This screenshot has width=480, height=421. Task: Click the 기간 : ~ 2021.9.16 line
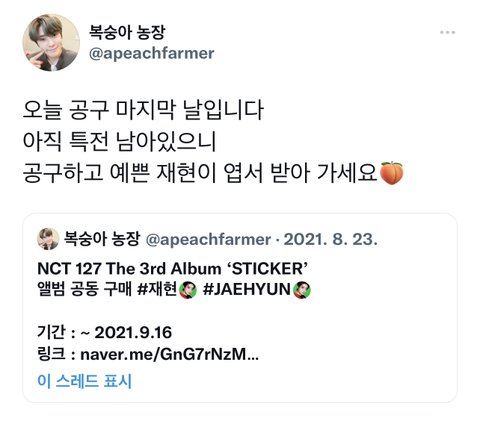point(105,332)
